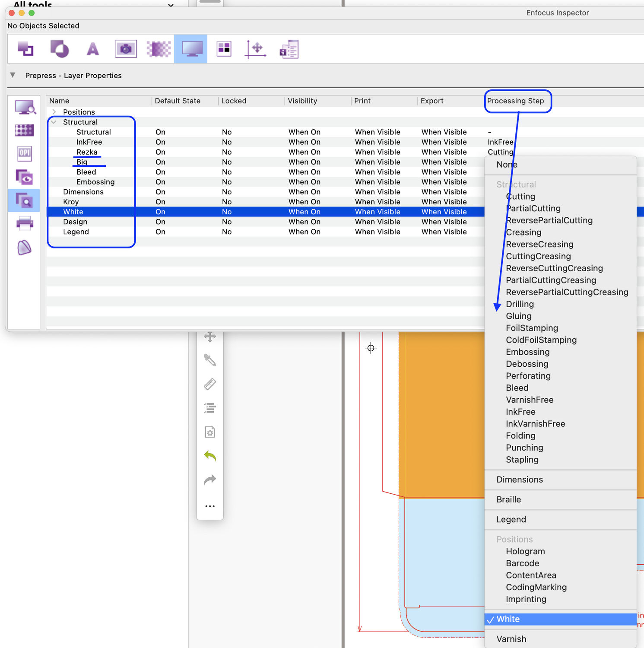Select the OPI category in sidebar
Viewport: 644px width, 648px height.
click(24, 153)
